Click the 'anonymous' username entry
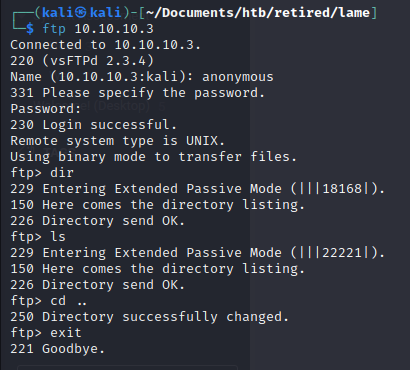The width and height of the screenshot is (410, 370). (238, 77)
